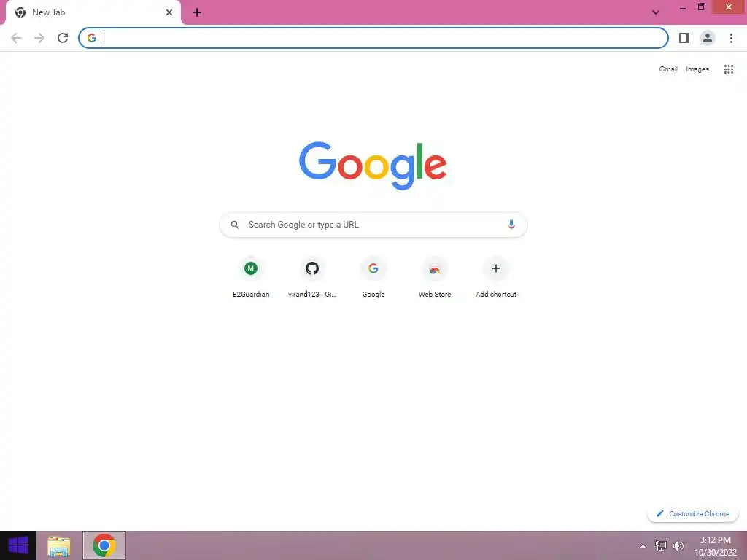Open the Images link
Image resolution: width=747 pixels, height=560 pixels.
coord(697,69)
